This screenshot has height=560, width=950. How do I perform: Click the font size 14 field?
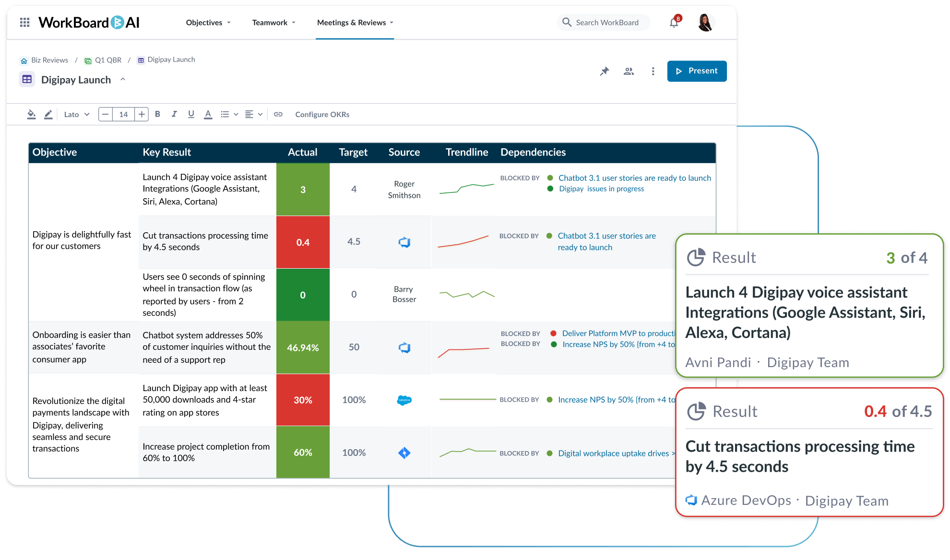pyautogui.click(x=124, y=114)
